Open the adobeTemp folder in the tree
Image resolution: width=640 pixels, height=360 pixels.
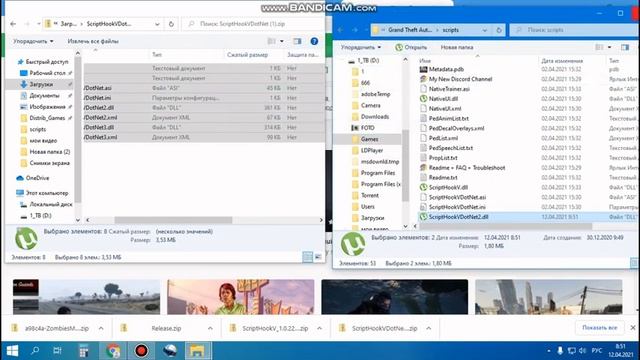tap(371, 94)
